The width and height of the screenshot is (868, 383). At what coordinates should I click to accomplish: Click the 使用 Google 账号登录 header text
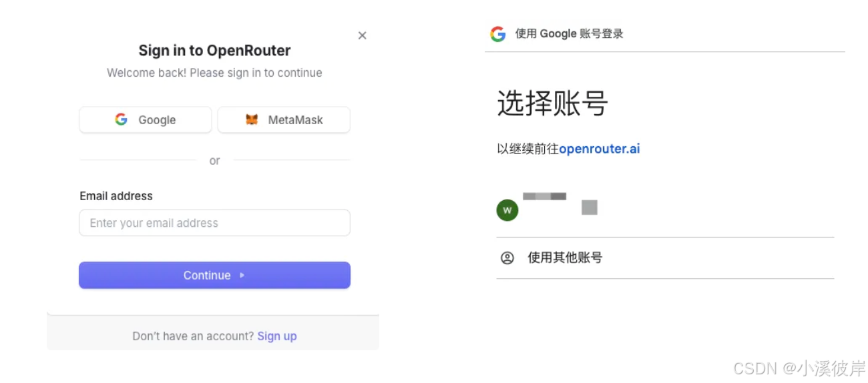coord(569,34)
